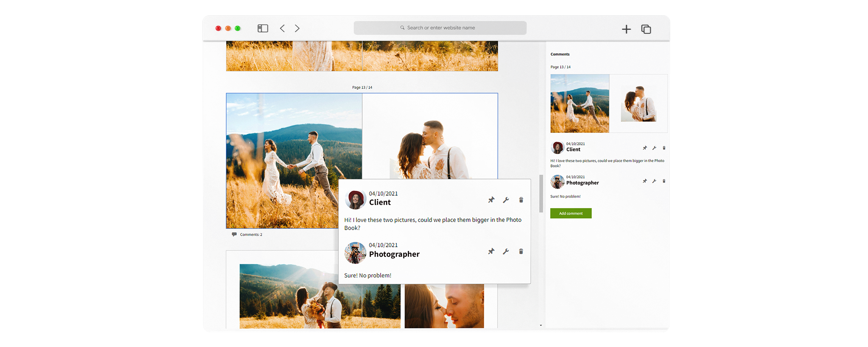Pin the Client's comment in the popup
Image resolution: width=868 pixels, height=347 pixels.
tap(491, 200)
